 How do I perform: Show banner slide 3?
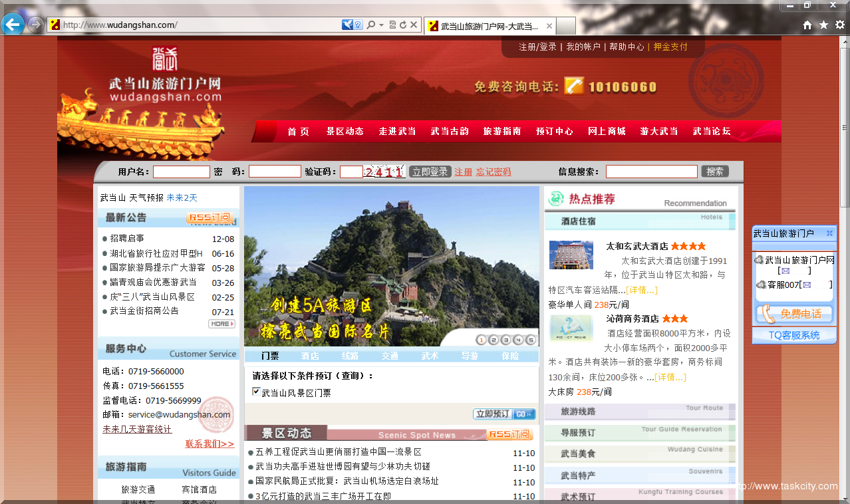tap(506, 340)
